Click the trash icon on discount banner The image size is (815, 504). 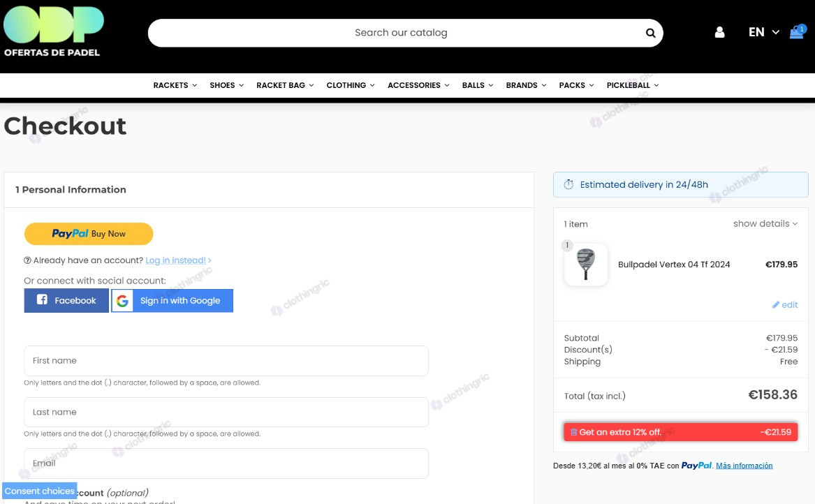pos(574,432)
